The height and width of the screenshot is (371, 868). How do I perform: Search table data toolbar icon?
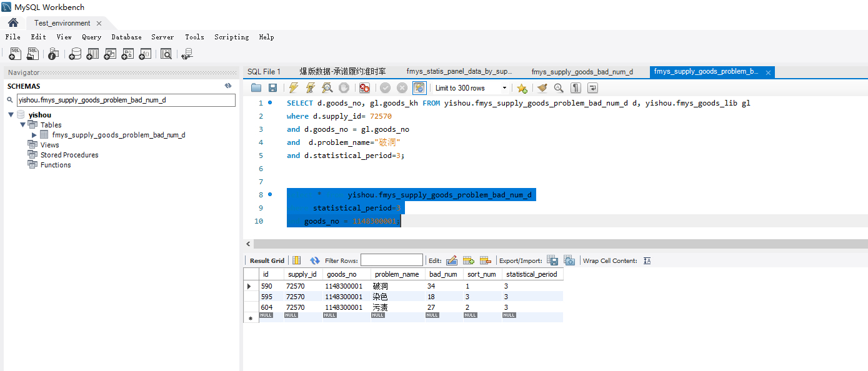tap(166, 54)
